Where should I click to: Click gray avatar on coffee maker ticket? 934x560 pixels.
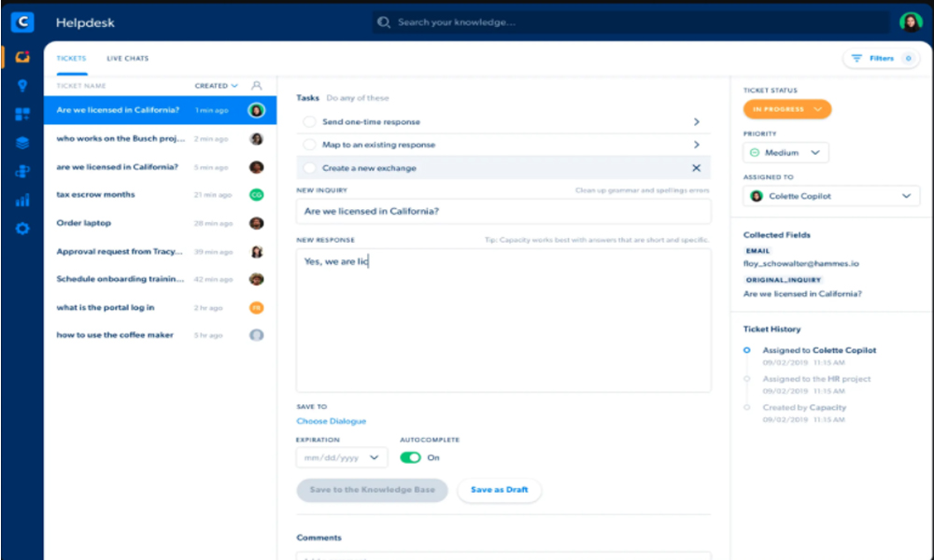pos(257,335)
